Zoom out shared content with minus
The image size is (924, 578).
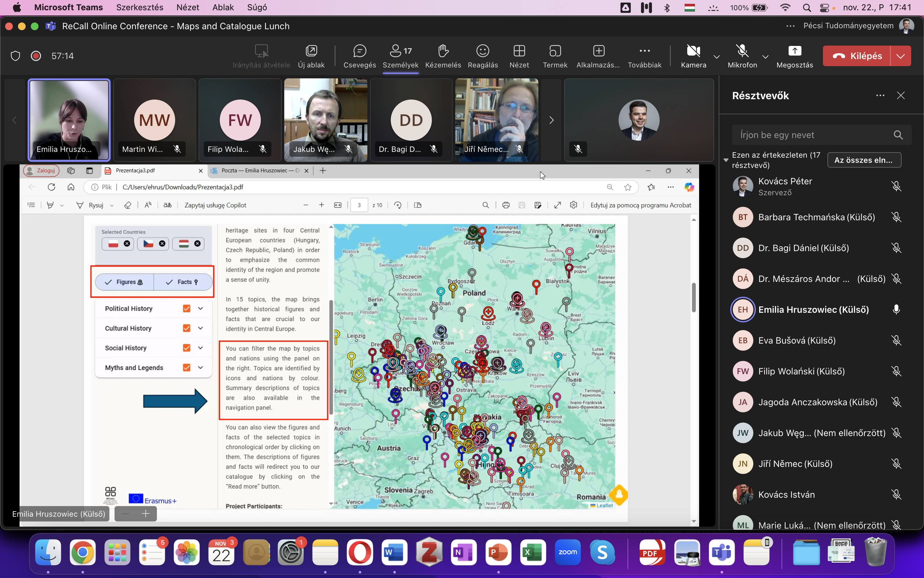[125, 514]
